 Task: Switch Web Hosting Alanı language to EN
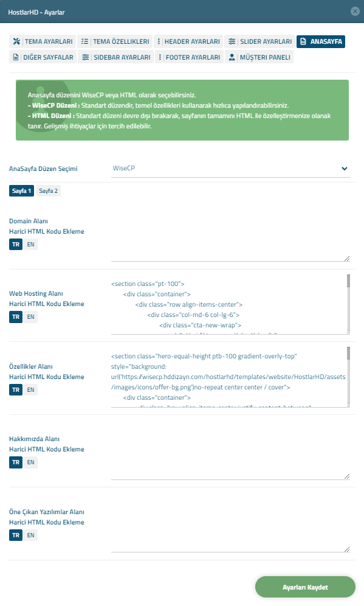(30, 317)
